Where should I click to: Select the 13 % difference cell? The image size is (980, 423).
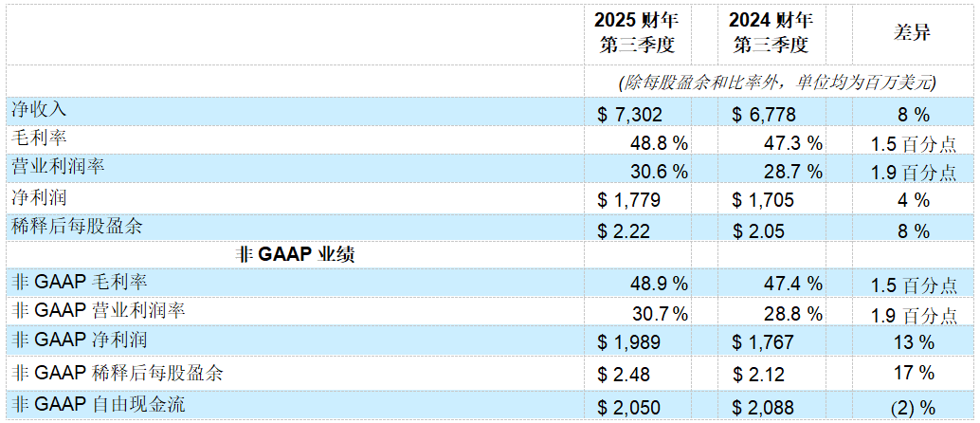point(913,341)
